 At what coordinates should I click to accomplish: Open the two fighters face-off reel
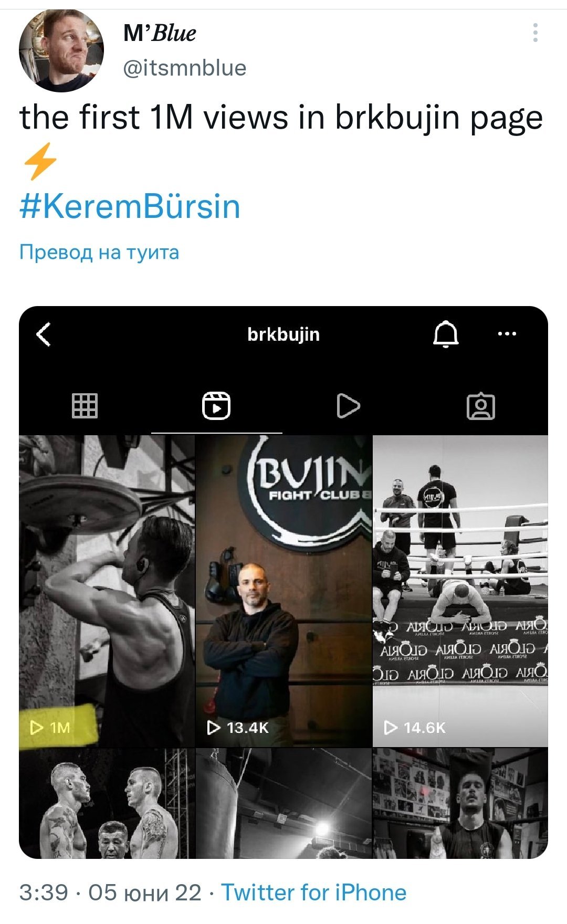tap(107, 804)
